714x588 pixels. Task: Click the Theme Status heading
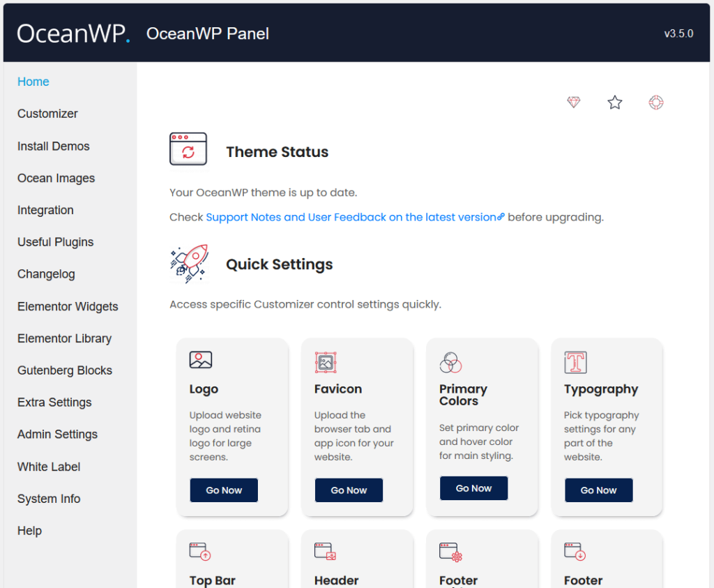278,151
